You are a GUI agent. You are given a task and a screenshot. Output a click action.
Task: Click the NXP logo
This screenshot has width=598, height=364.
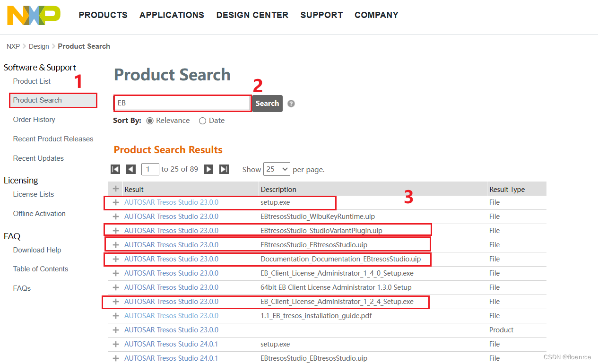pyautogui.click(x=34, y=15)
